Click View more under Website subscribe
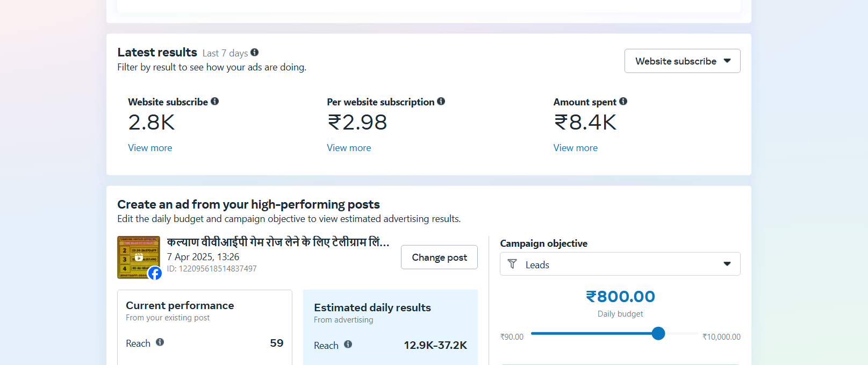The width and height of the screenshot is (868, 365). click(x=150, y=148)
